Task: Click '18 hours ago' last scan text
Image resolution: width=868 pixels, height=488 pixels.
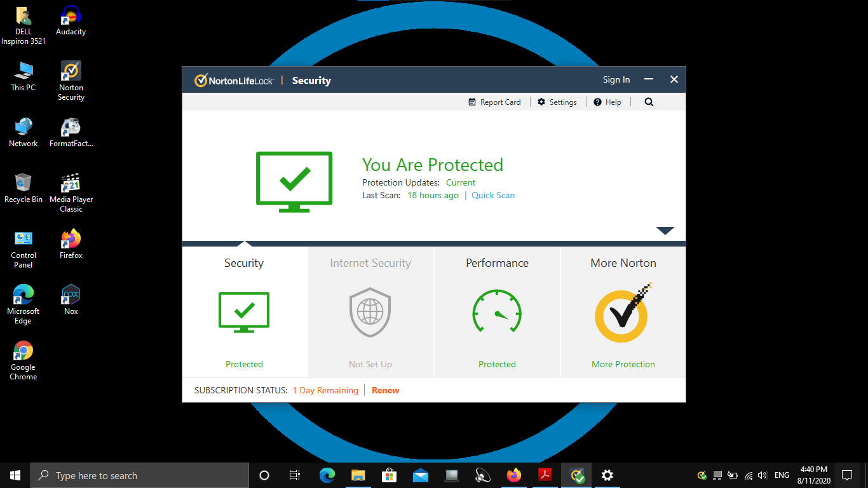Action: (x=433, y=195)
